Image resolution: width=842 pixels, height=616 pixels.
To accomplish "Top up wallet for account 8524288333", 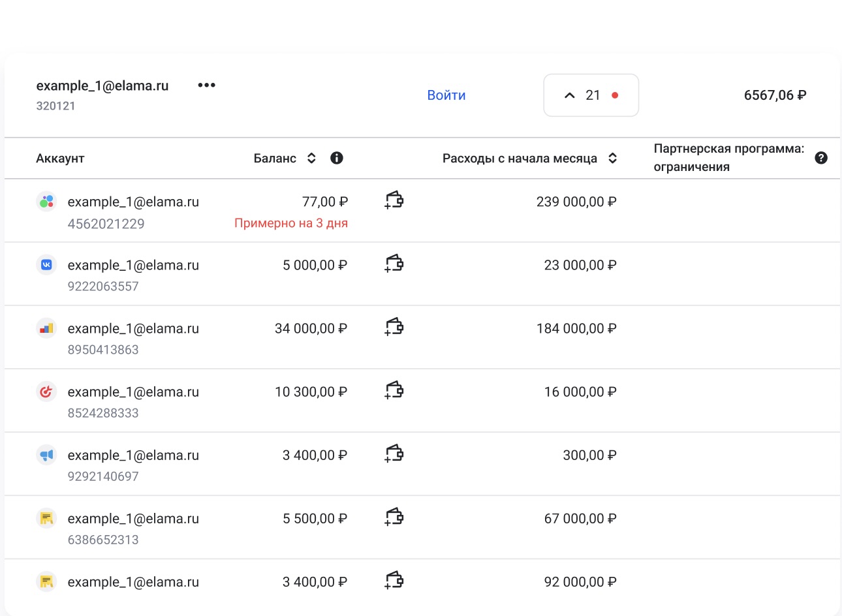I will 394,390.
